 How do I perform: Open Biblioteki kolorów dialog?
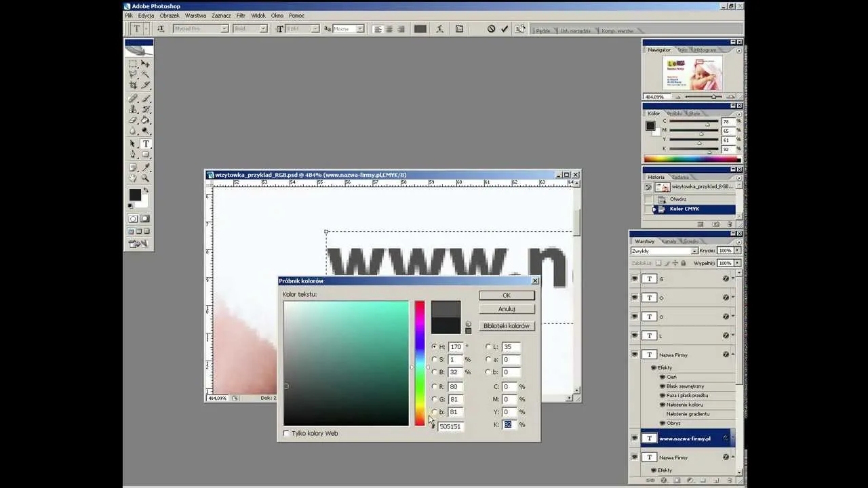(506, 325)
